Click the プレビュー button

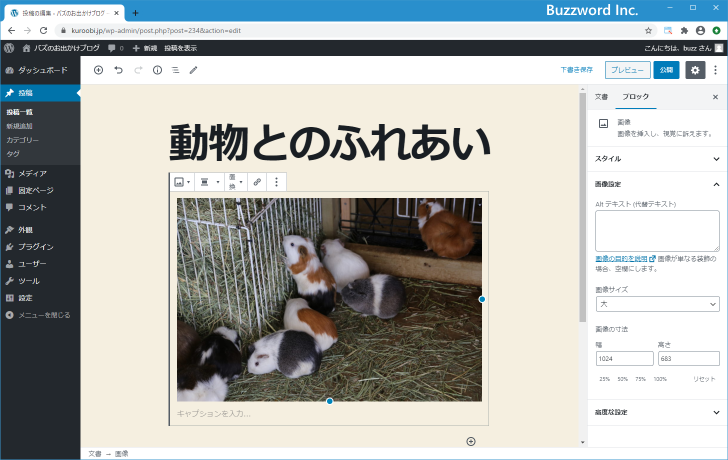tap(626, 70)
